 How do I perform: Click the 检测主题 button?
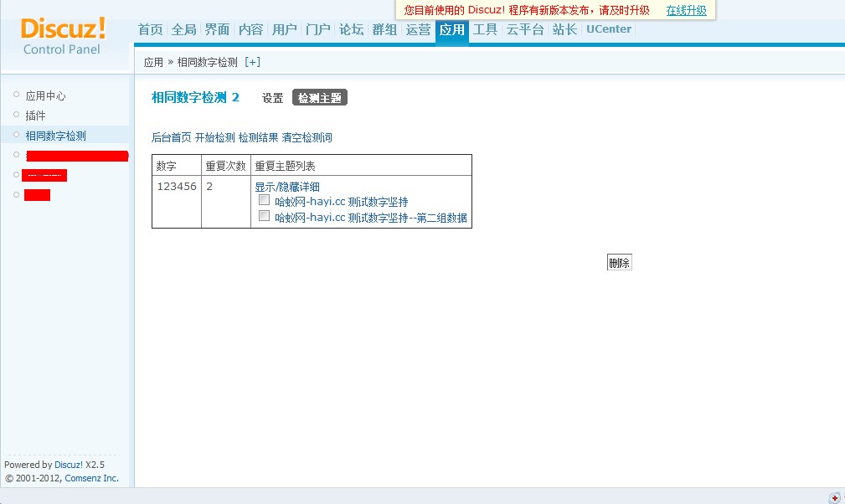point(319,96)
